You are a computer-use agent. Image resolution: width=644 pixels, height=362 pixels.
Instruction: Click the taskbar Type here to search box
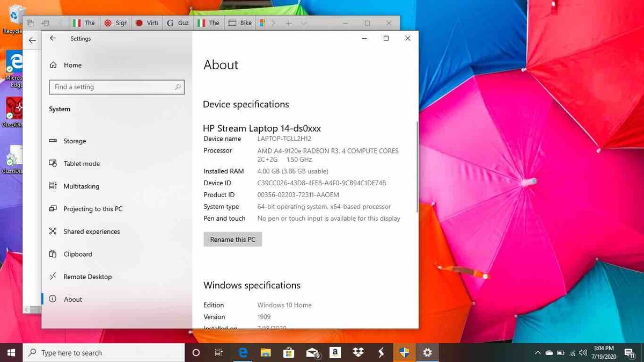(105, 353)
